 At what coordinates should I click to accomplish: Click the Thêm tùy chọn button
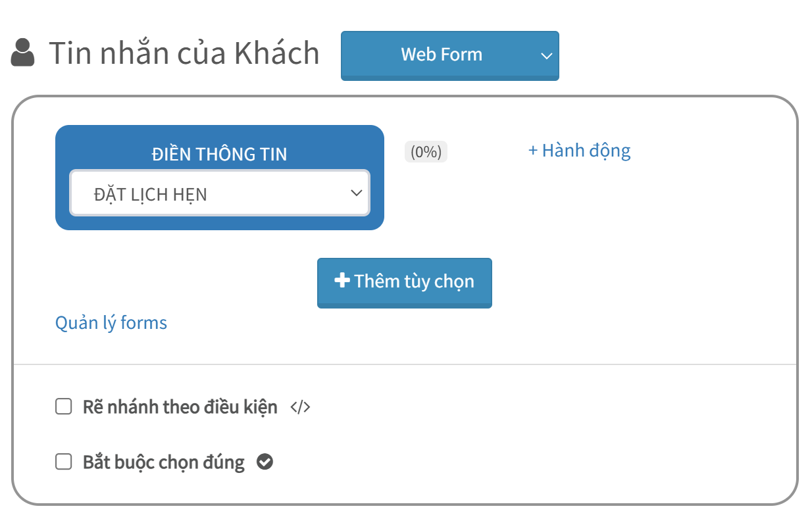[405, 283]
